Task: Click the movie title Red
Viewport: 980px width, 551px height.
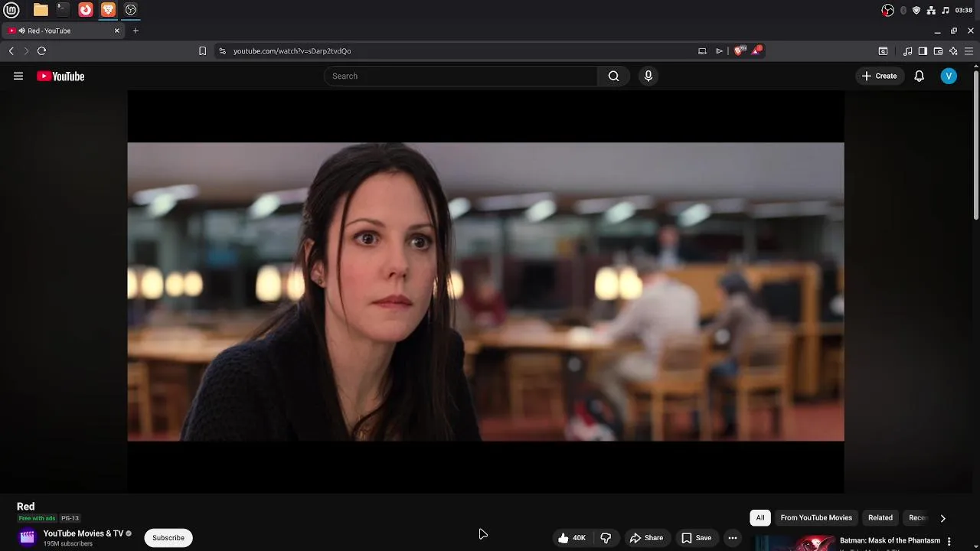Action: 26,507
